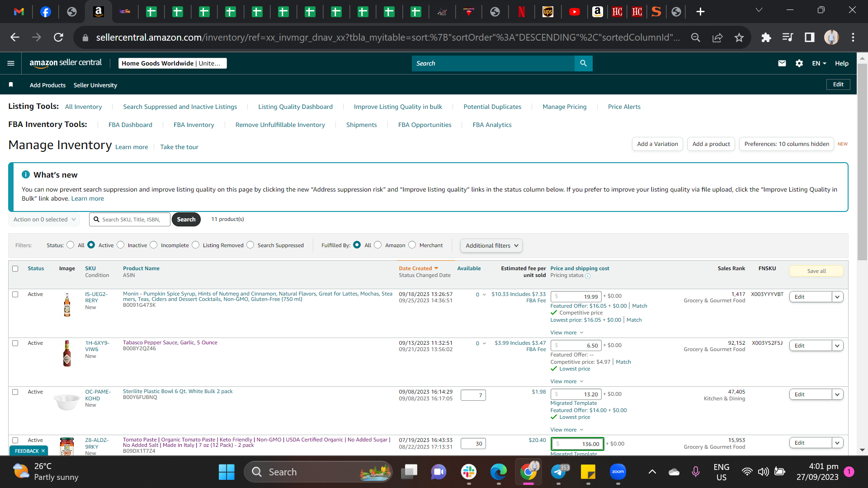The width and height of the screenshot is (868, 488).
Task: Click the pricing status info icon
Action: click(x=588, y=276)
